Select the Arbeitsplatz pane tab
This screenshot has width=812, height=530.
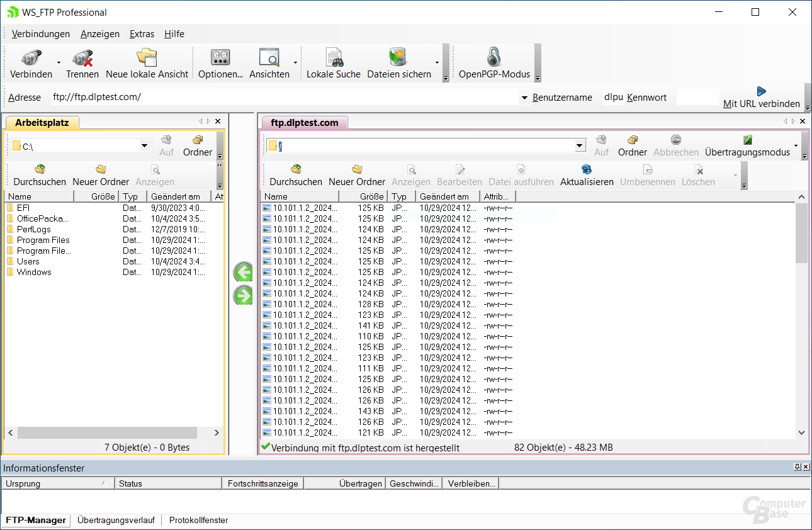(42, 123)
